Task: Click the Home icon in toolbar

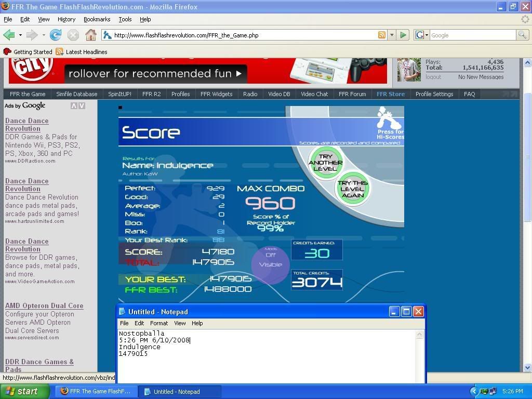Action: click(91, 35)
